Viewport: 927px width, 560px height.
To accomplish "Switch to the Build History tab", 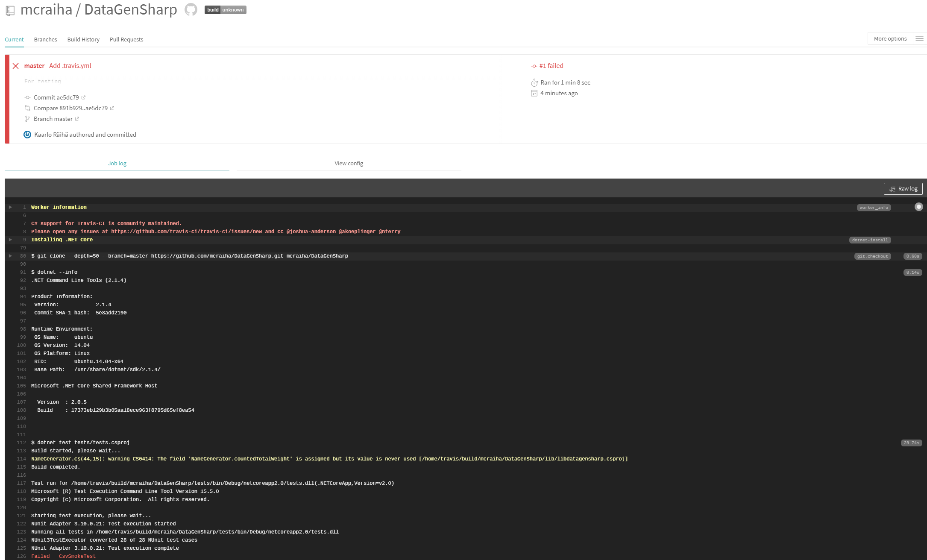I will [x=83, y=39].
